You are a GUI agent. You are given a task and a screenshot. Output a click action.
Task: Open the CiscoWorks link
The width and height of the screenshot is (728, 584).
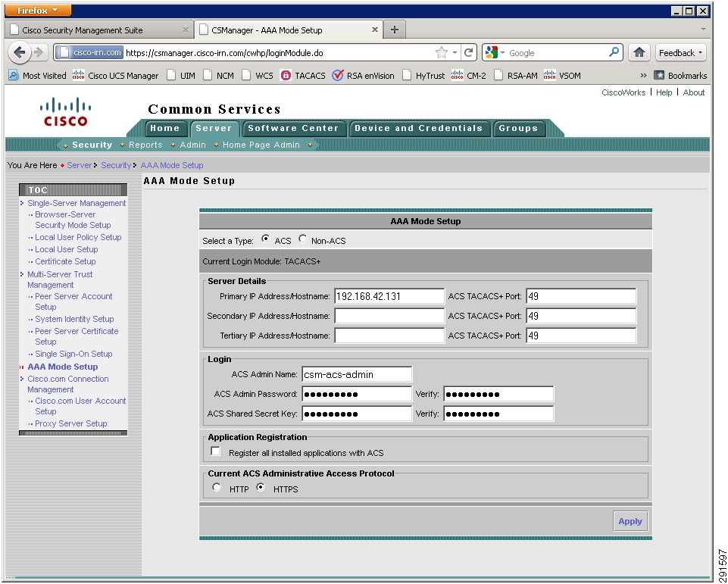click(623, 92)
